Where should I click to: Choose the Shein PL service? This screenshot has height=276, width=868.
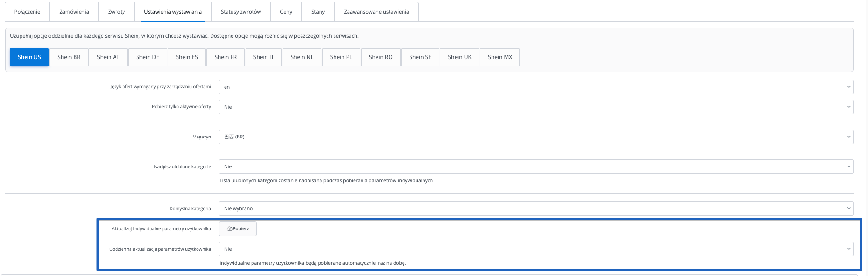(x=341, y=57)
